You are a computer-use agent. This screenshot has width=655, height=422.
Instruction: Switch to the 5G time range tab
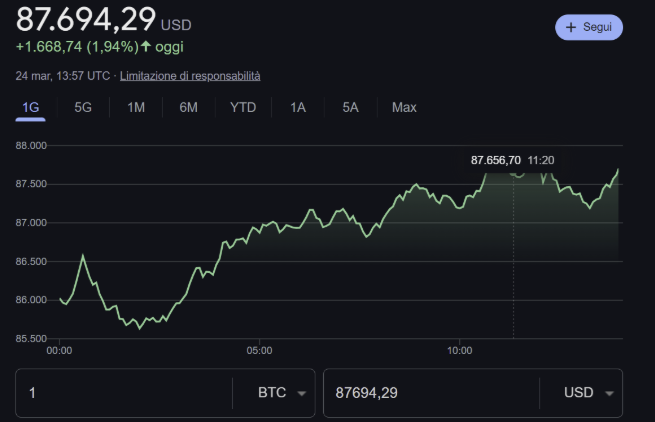click(x=83, y=107)
